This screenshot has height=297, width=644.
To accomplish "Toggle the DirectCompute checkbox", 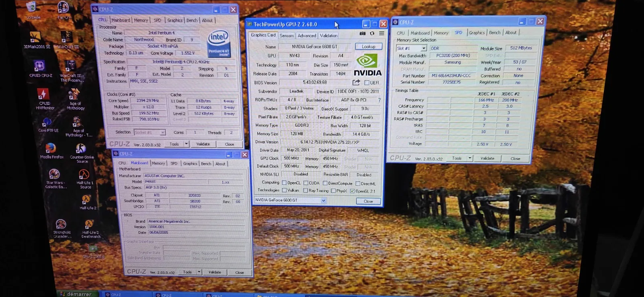I will (x=325, y=183).
